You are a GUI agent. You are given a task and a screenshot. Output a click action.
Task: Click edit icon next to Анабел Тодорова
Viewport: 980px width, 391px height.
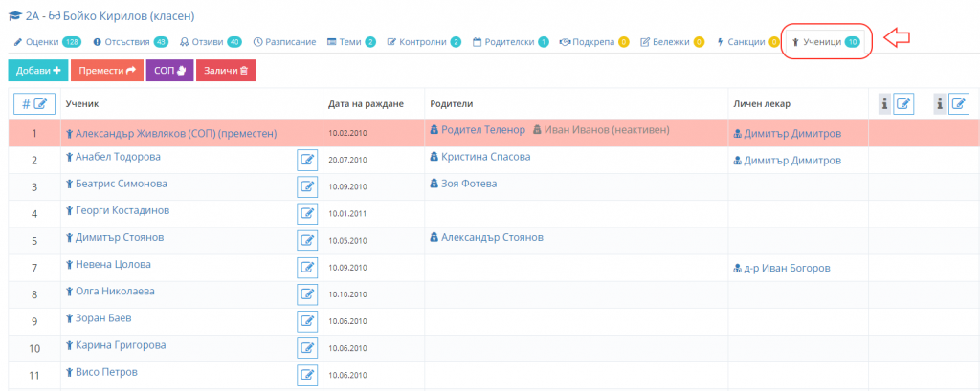[307, 160]
